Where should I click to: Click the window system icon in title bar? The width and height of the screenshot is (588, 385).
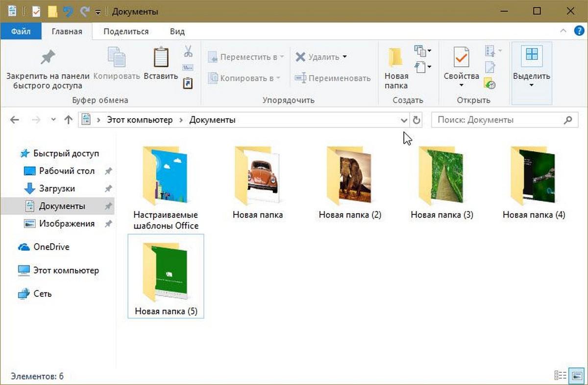(x=12, y=11)
